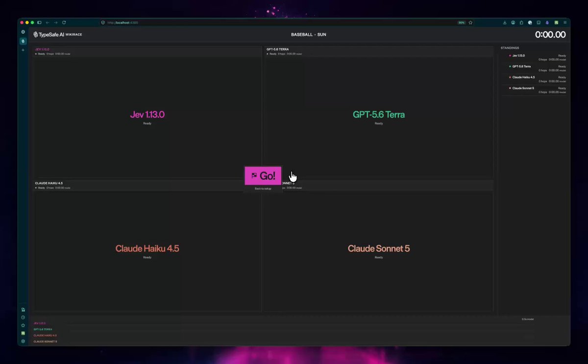Click the JEV 1.13.0 timeline row label
Viewport: 588px width, 364px height.
[40, 323]
